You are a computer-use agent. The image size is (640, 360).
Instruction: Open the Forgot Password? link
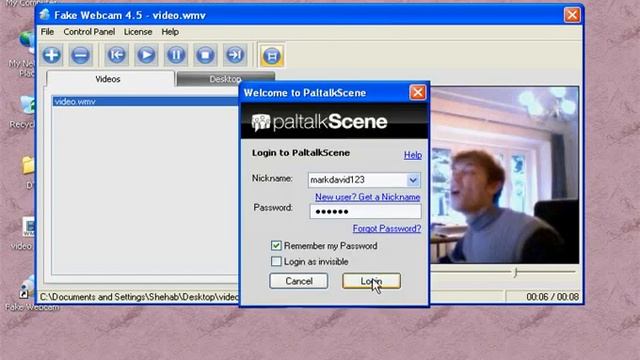[x=387, y=229]
